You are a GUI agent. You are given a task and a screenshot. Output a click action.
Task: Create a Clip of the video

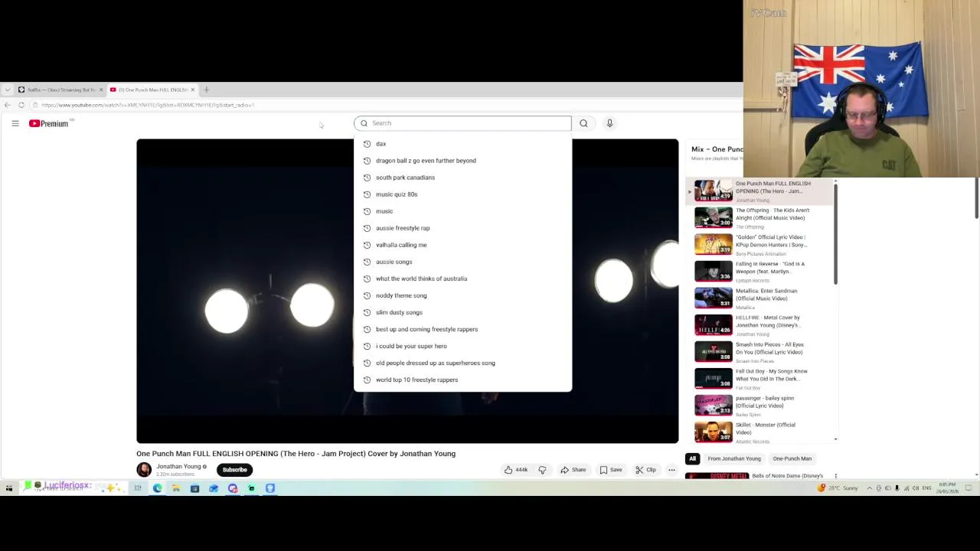pyautogui.click(x=645, y=470)
